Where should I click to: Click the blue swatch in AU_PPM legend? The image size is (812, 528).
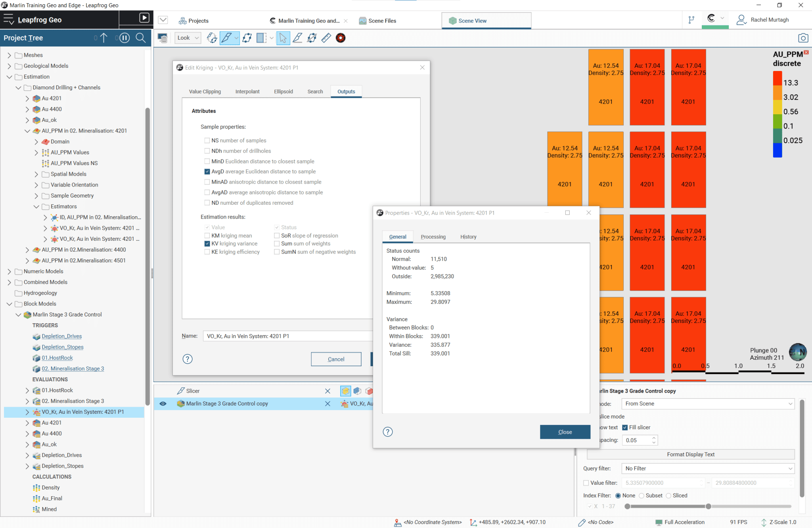pos(777,150)
